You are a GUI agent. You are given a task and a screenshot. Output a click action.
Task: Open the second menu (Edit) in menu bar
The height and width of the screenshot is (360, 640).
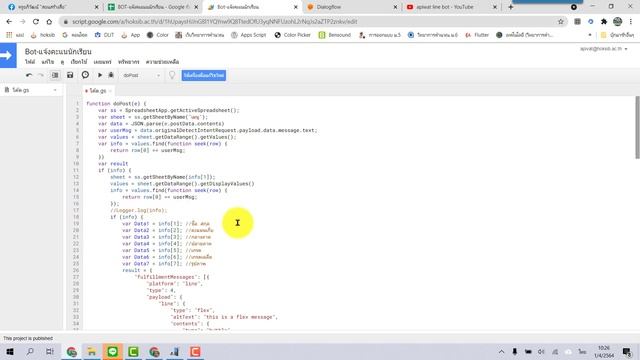48,62
